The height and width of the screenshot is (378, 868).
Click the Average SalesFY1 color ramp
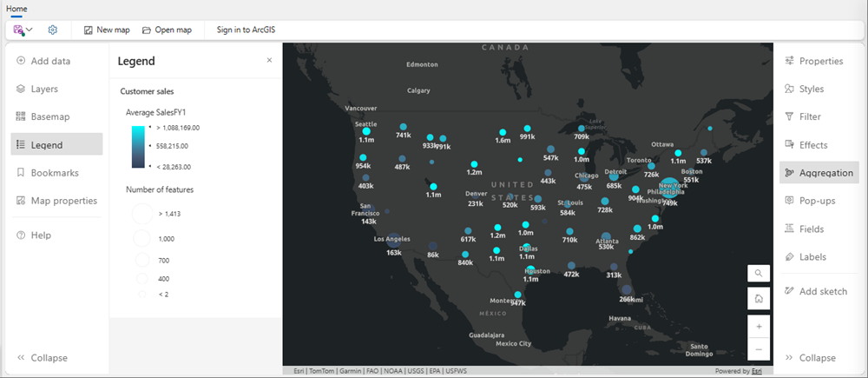(138, 146)
